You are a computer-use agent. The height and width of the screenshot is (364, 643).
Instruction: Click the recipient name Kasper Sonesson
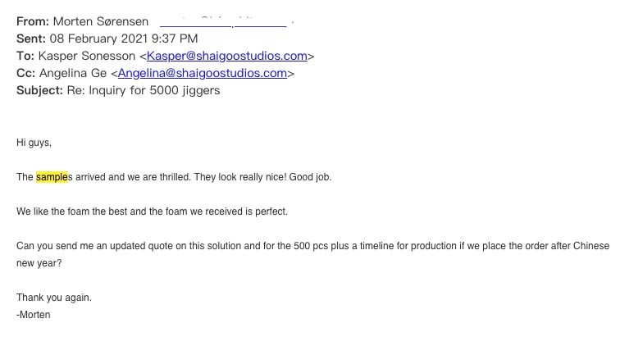87,56
